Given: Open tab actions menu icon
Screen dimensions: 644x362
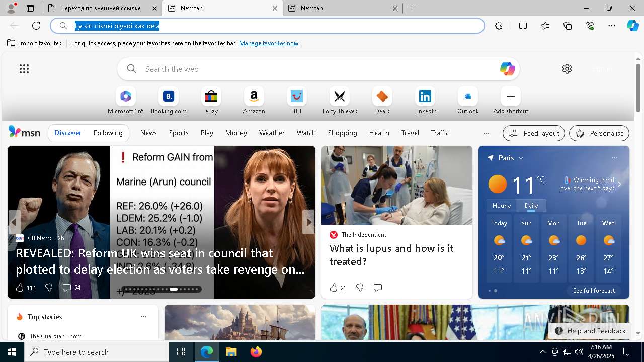Looking at the screenshot, I should (x=30, y=8).
